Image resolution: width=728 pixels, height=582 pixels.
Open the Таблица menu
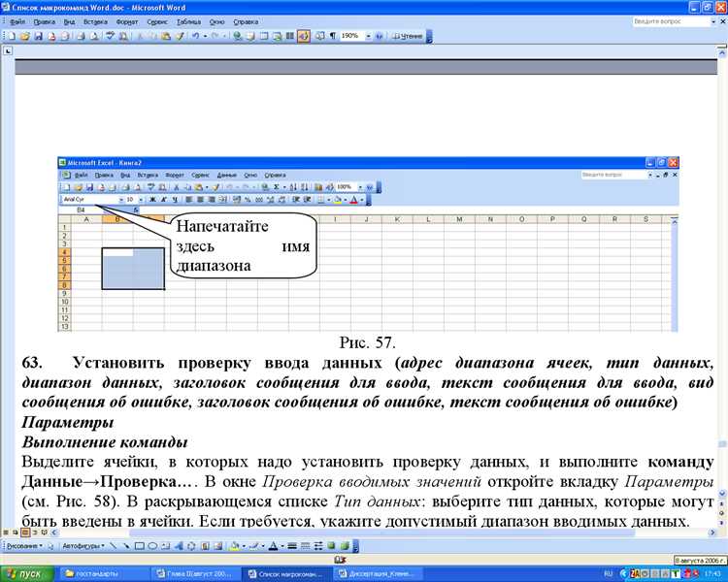[x=188, y=21]
